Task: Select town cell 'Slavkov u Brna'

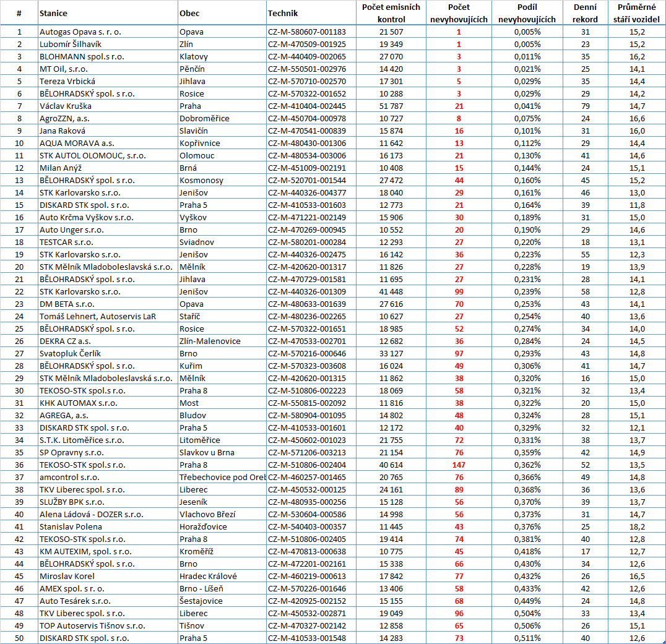Action: click(x=222, y=453)
